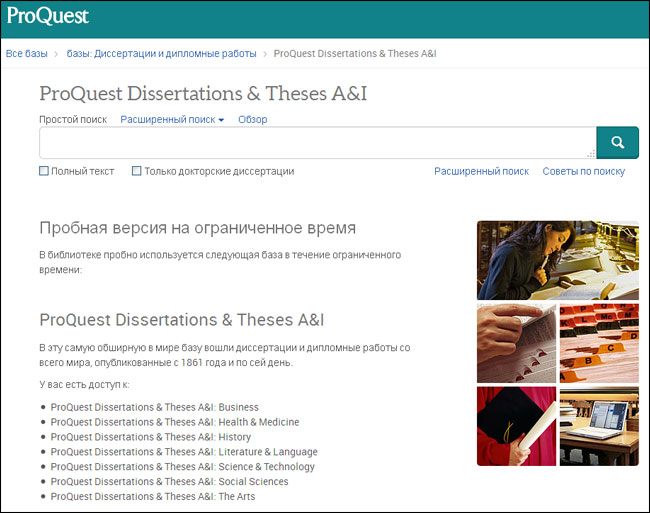Expand the Расширенный поиск dropdown menu

[x=172, y=120]
